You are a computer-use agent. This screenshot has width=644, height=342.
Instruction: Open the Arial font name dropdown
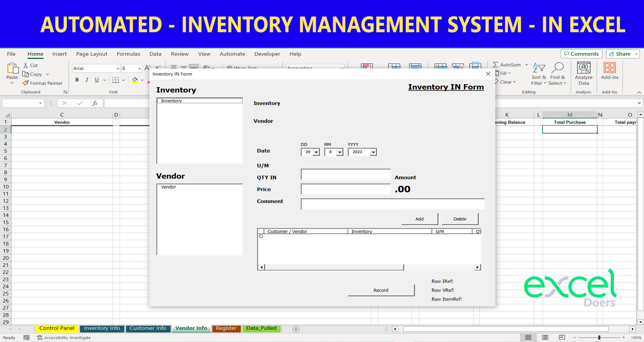tap(118, 68)
